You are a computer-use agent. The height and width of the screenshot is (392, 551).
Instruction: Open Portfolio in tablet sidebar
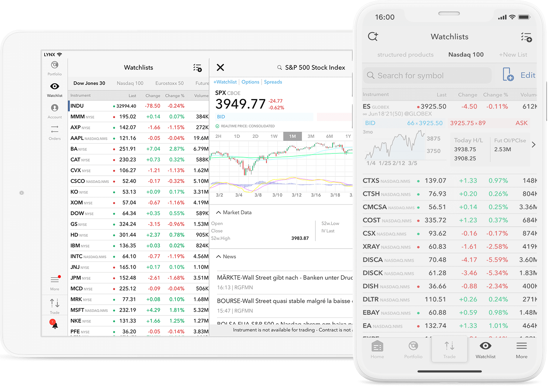(55, 68)
